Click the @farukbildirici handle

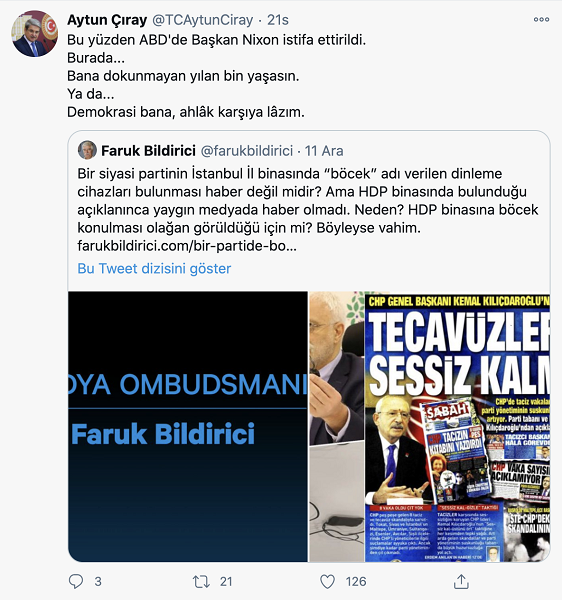point(247,151)
